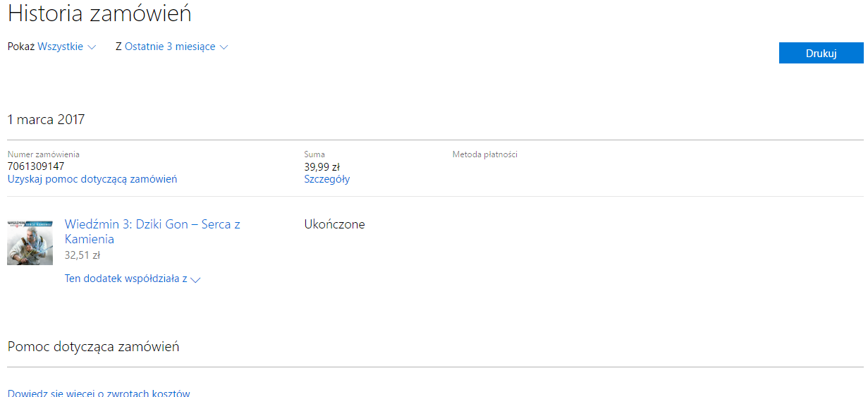Click the "Historia zamówień" page heading

point(99,13)
